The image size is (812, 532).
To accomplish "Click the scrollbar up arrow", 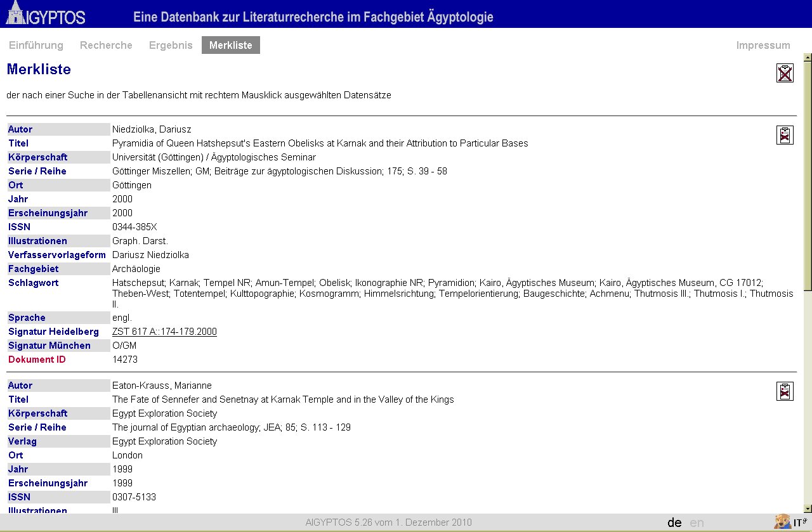I will 807,58.
